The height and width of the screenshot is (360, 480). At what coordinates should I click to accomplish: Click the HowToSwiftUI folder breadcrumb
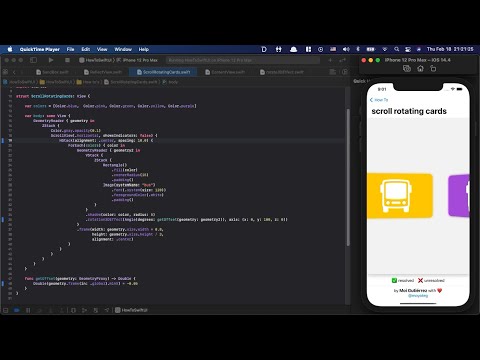tap(56, 82)
